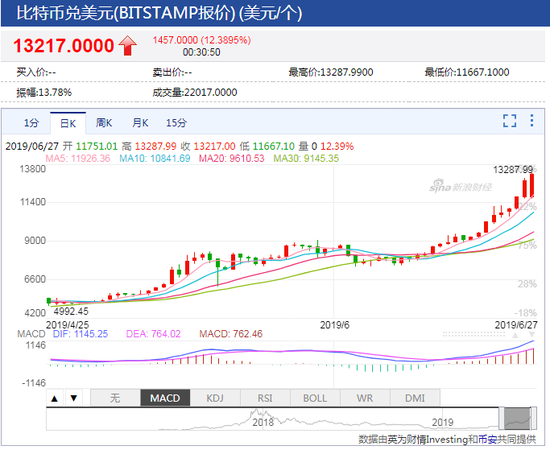Click the 2019/4/25 start date label
Image resolution: width=550 pixels, height=450 pixels.
click(x=67, y=325)
